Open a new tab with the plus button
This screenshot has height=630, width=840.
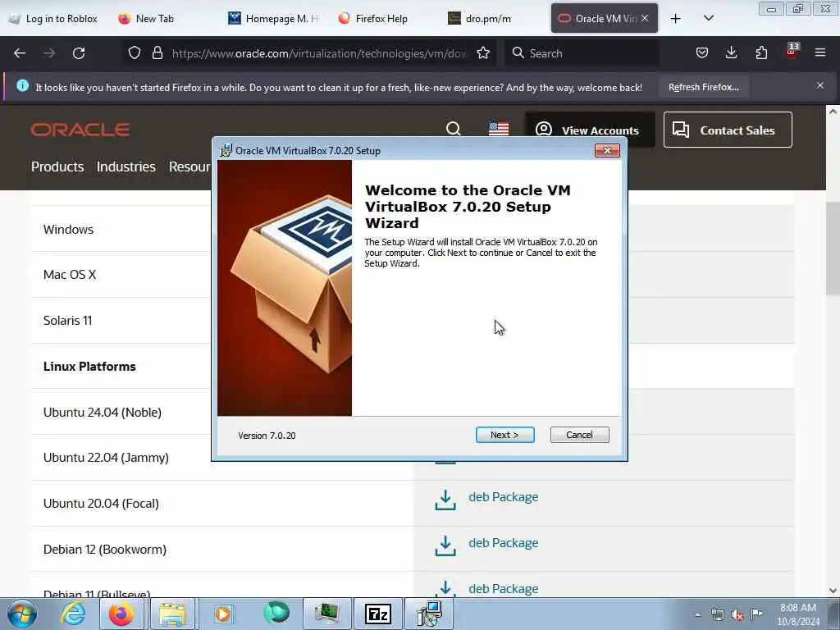pyautogui.click(x=676, y=18)
